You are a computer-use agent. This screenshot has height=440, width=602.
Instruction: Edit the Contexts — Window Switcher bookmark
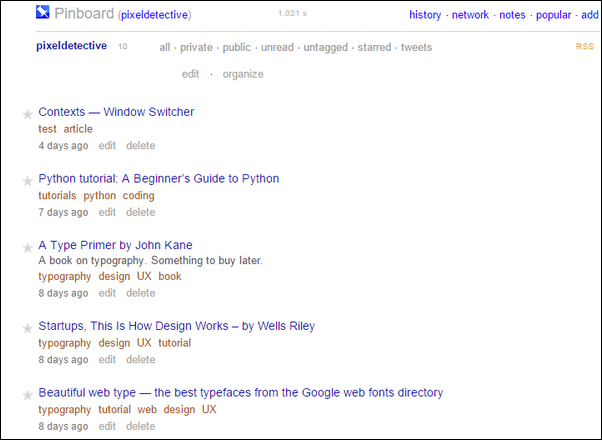(x=107, y=146)
